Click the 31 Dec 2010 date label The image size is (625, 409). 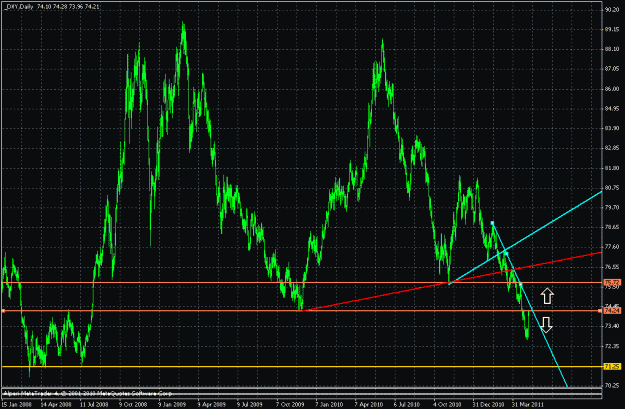488,404
